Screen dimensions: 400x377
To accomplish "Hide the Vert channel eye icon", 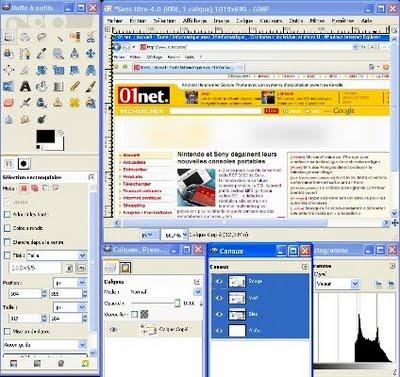I will coord(219,298).
